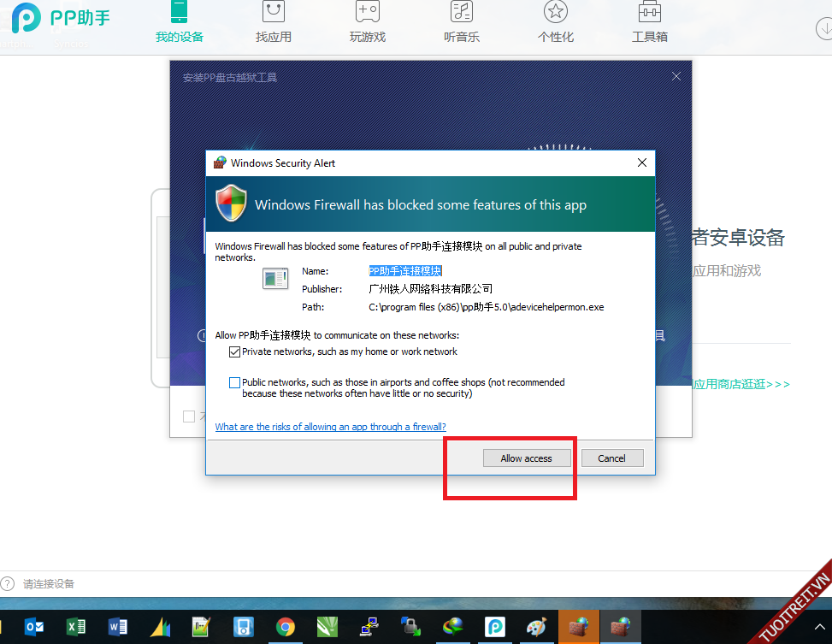
Task: Click the PP助手 logo
Action: 61,17
